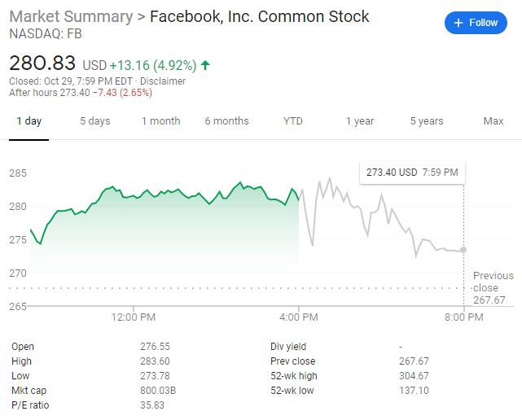The height and width of the screenshot is (420, 522).
Task: Click the Previous close 267.67 label
Action: (493, 288)
